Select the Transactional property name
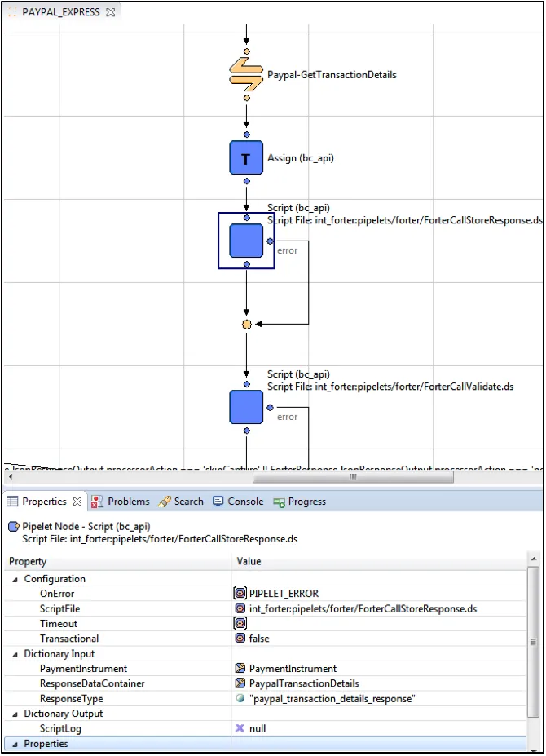 [69, 639]
